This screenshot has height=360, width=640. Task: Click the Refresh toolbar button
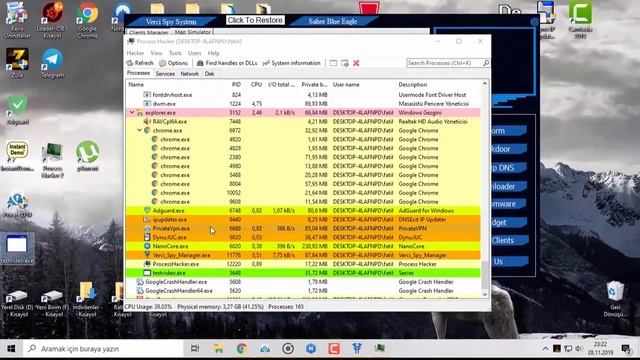[140, 63]
